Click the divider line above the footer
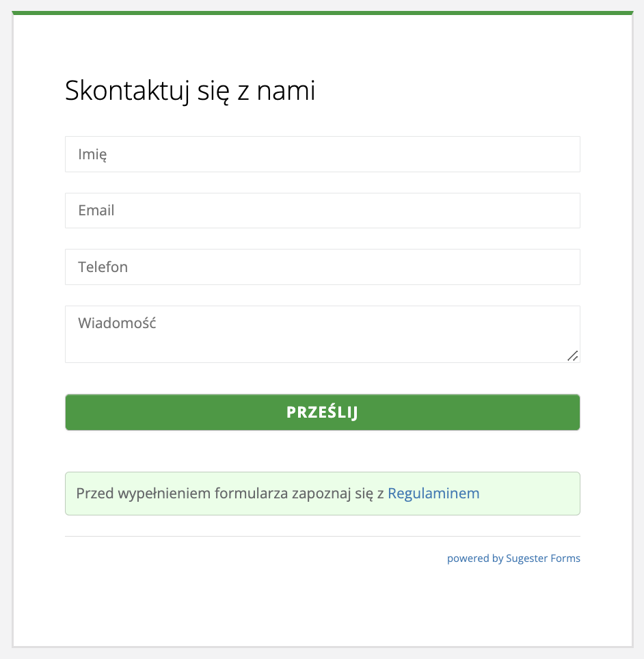The image size is (644, 659). click(322, 537)
